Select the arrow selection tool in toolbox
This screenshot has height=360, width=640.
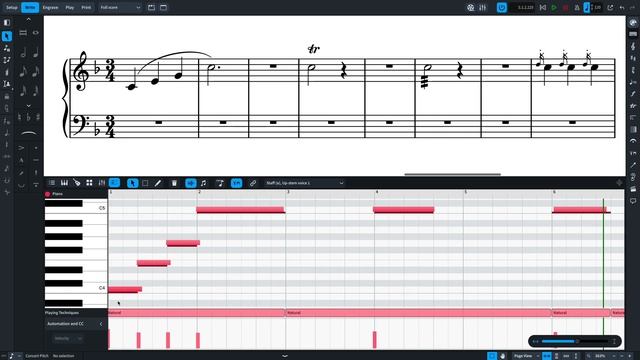click(7, 36)
